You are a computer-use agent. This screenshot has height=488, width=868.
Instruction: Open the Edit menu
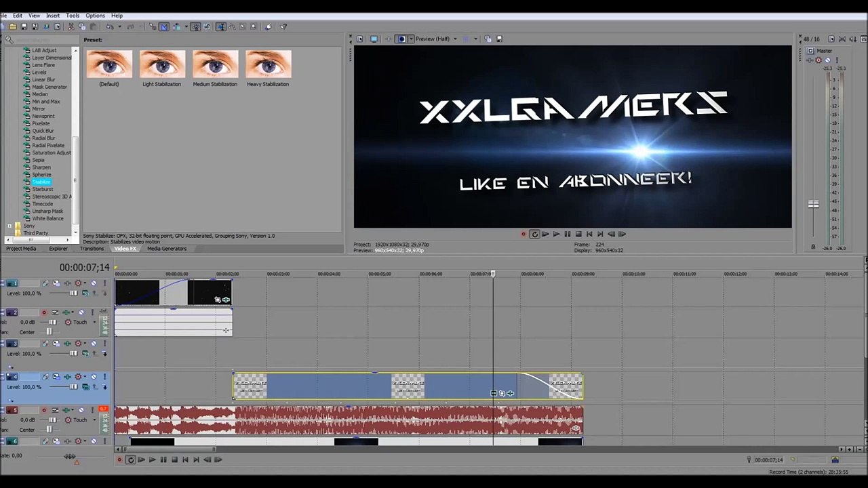[x=18, y=16]
